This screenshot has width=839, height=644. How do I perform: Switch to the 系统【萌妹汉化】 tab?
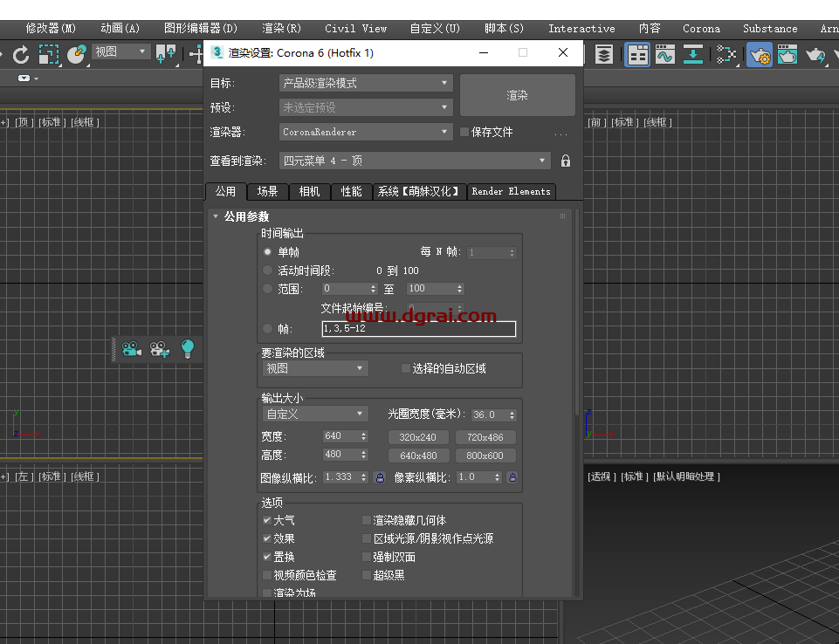point(419,191)
